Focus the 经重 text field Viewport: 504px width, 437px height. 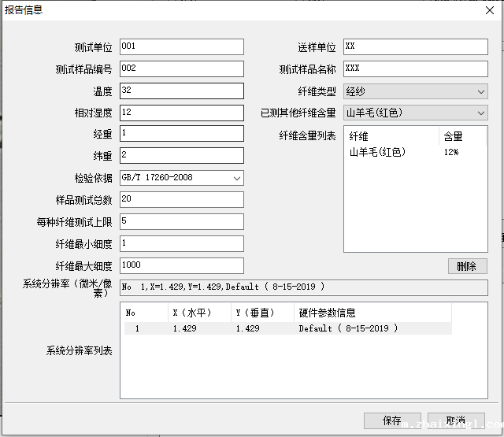[x=181, y=134]
